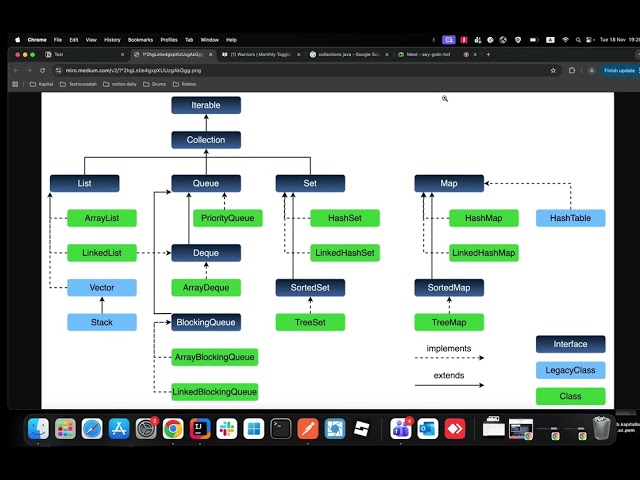Launch Outlook from the dock

[x=428, y=429]
